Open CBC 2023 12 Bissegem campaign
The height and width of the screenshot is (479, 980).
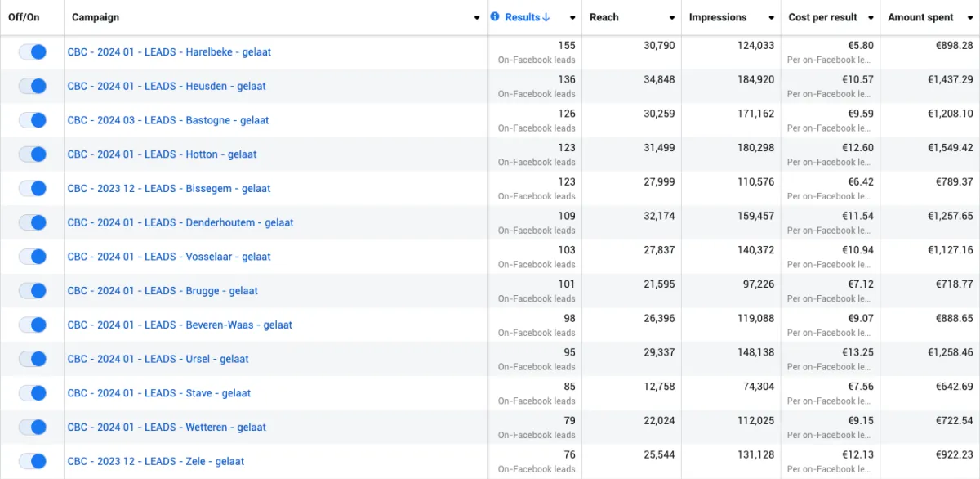(x=169, y=189)
